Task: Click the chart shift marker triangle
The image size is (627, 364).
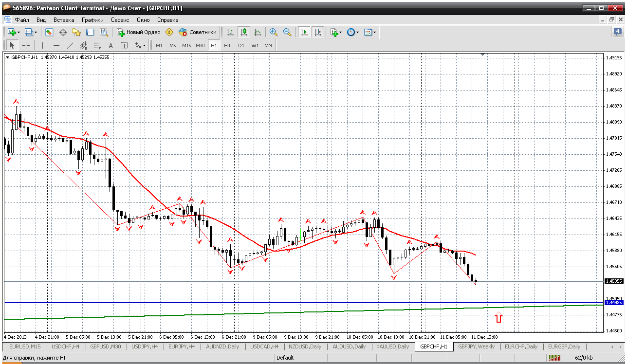Action: pyautogui.click(x=482, y=55)
